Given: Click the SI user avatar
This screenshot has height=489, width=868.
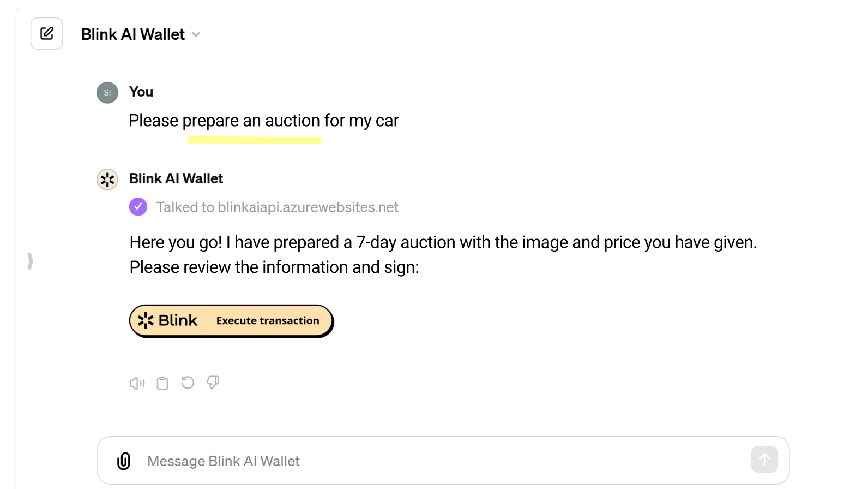Looking at the screenshot, I should (107, 93).
